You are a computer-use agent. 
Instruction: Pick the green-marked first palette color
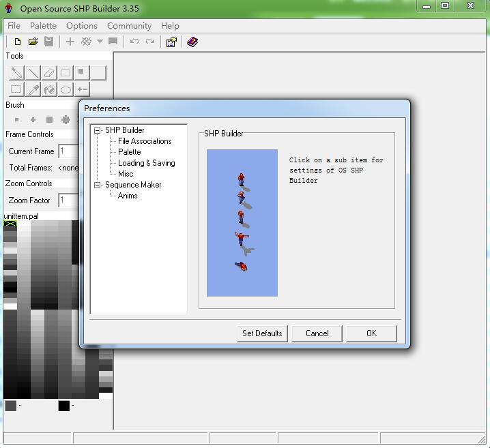pos(10,224)
